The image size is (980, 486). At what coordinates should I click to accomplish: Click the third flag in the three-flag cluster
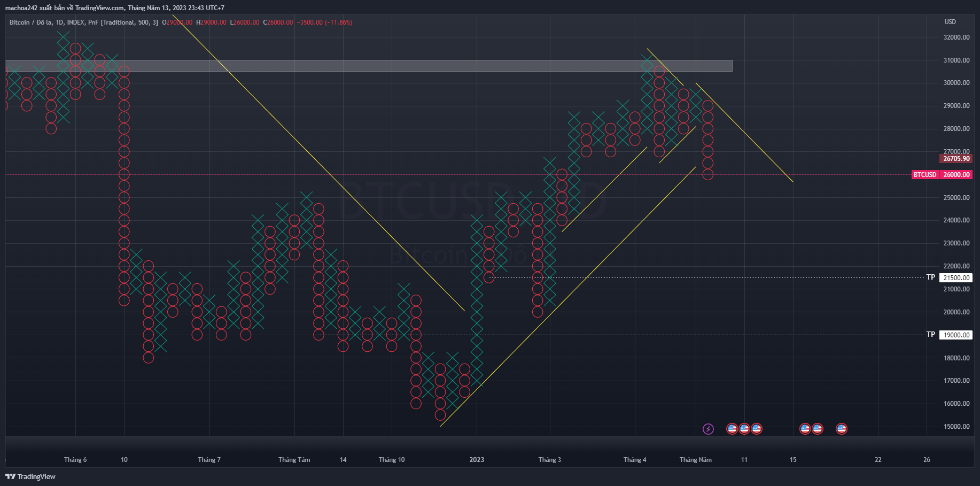coord(757,429)
